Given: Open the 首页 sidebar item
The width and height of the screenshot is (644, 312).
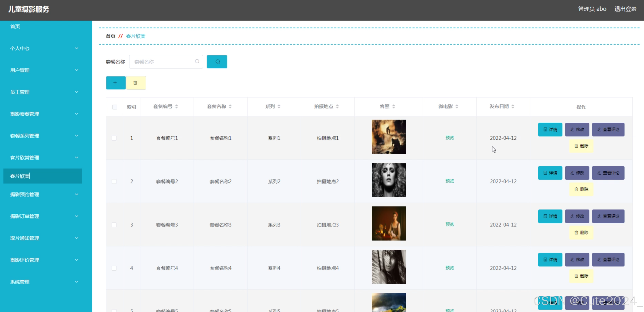Looking at the screenshot, I should (x=15, y=26).
